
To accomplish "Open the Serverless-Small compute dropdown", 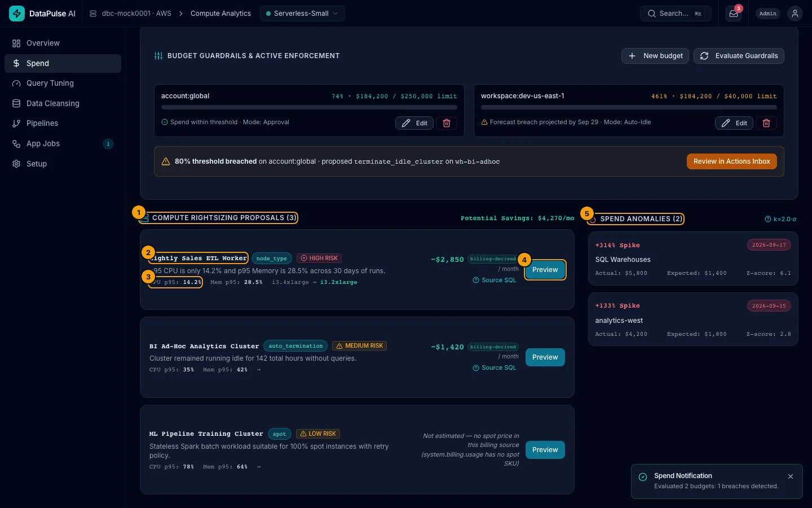I will (x=302, y=14).
